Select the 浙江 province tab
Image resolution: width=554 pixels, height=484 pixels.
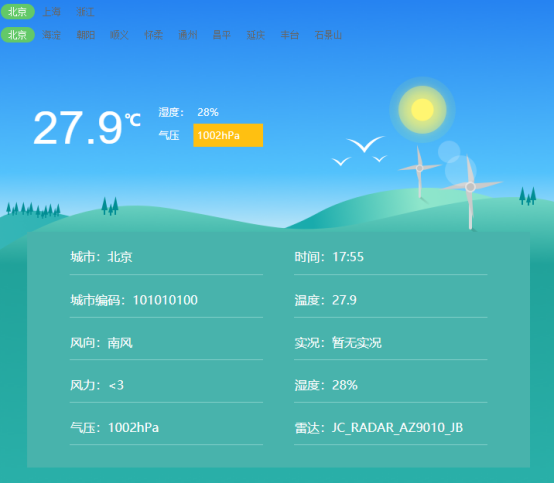(86, 12)
